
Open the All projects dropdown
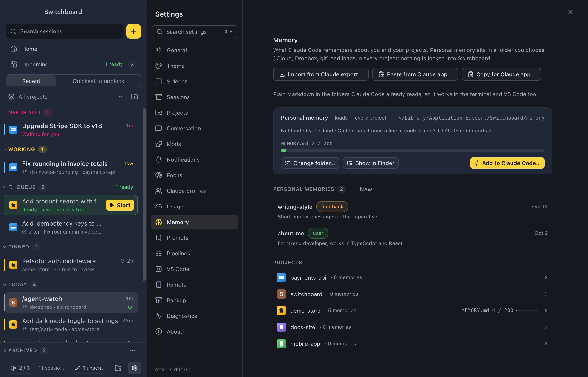pos(65,97)
